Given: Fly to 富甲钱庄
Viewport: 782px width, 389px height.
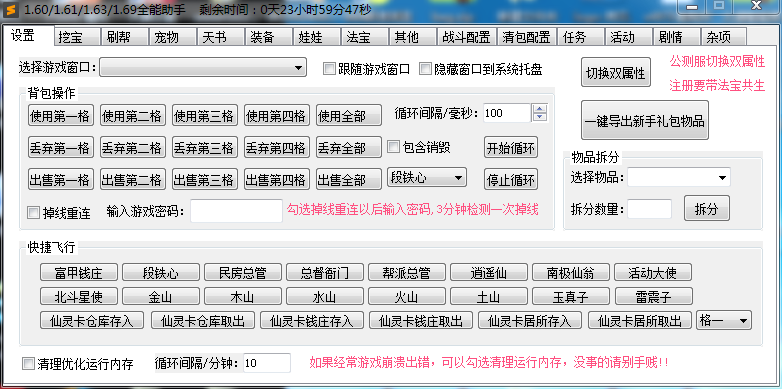Looking at the screenshot, I should (79, 272).
